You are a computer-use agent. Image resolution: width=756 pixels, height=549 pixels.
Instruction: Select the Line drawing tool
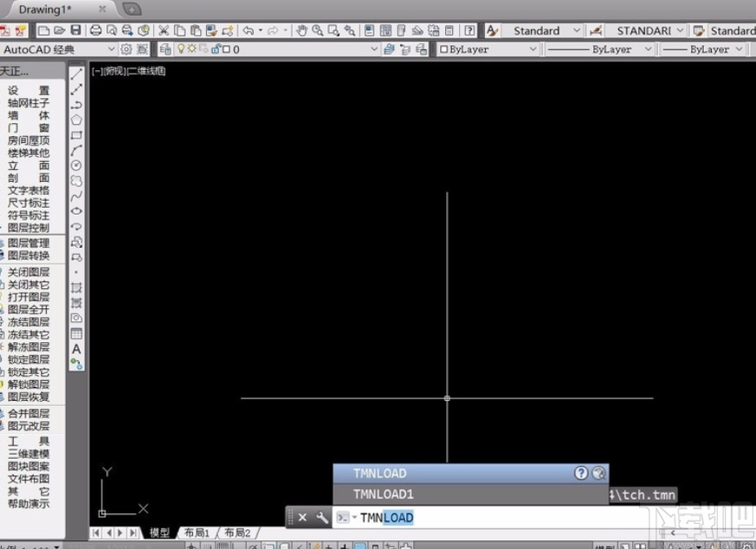click(x=76, y=74)
